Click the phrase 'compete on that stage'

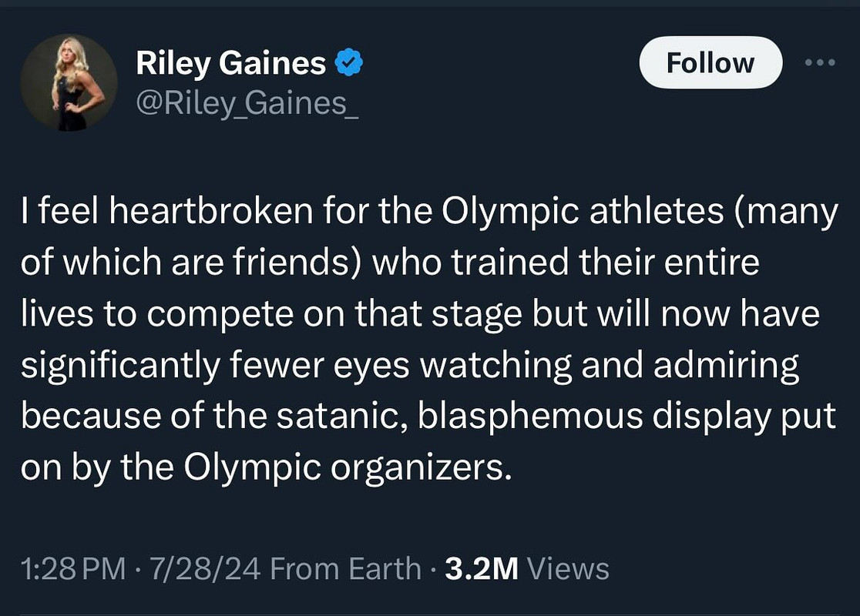(334, 315)
